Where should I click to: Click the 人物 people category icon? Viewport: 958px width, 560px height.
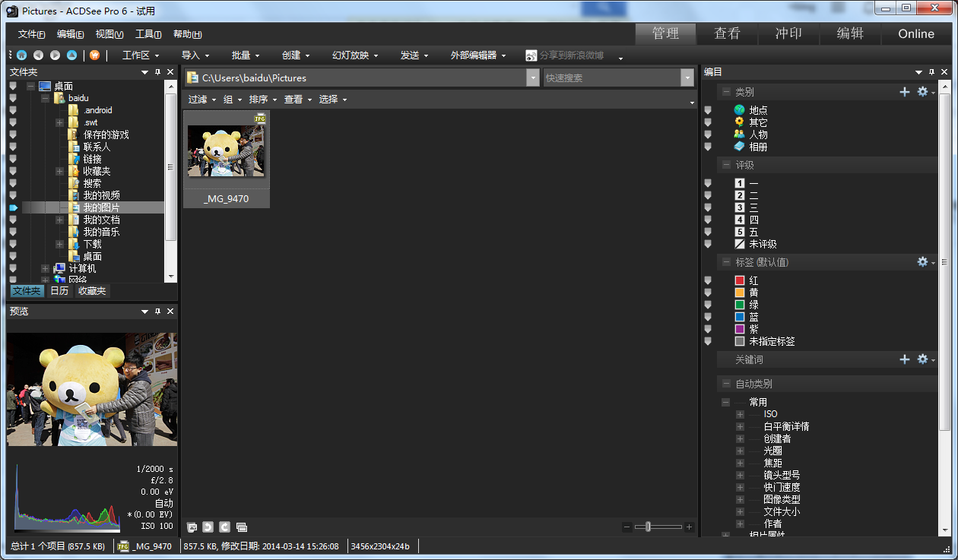[x=739, y=134]
